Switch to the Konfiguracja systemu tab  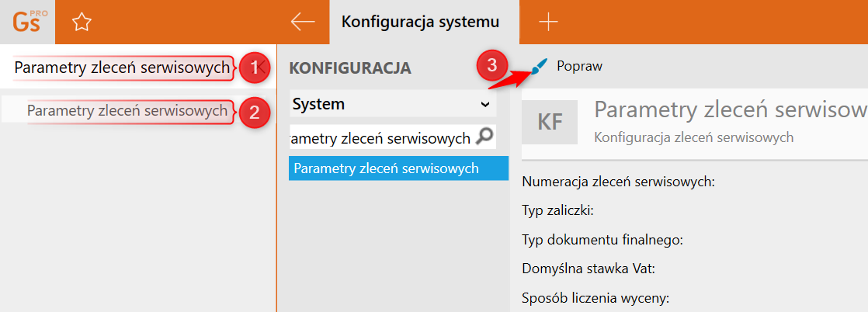click(x=420, y=22)
